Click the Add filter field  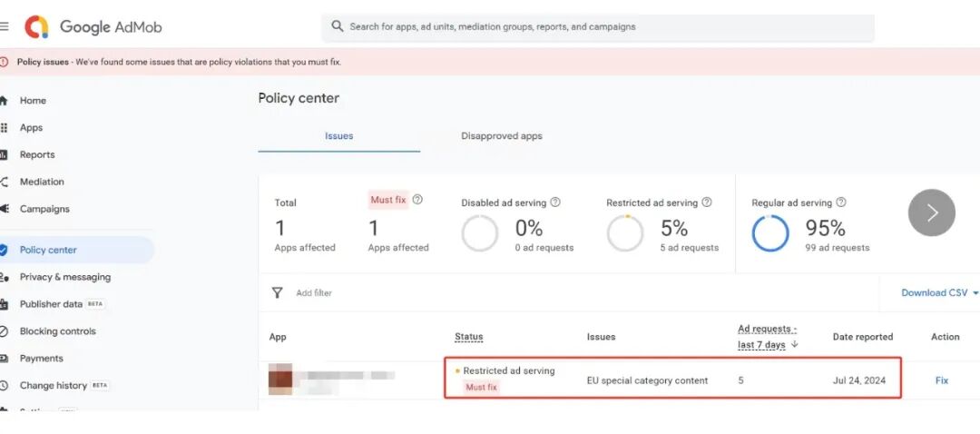[x=314, y=292]
